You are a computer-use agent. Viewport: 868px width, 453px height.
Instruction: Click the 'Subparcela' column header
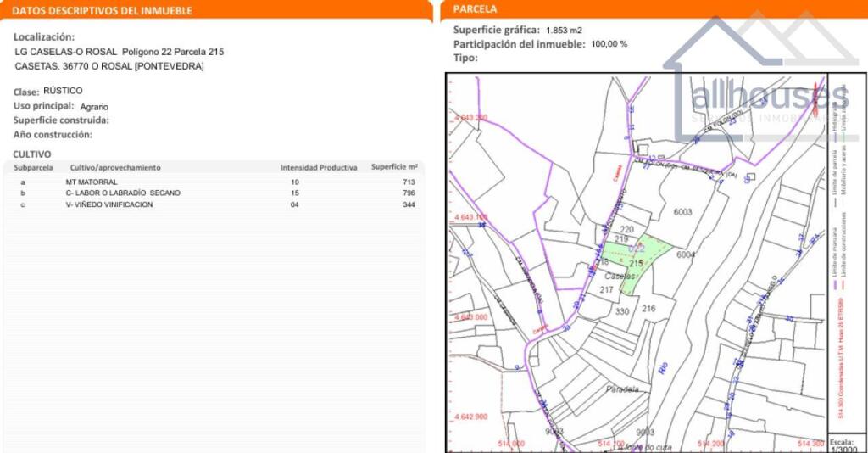click(33, 167)
